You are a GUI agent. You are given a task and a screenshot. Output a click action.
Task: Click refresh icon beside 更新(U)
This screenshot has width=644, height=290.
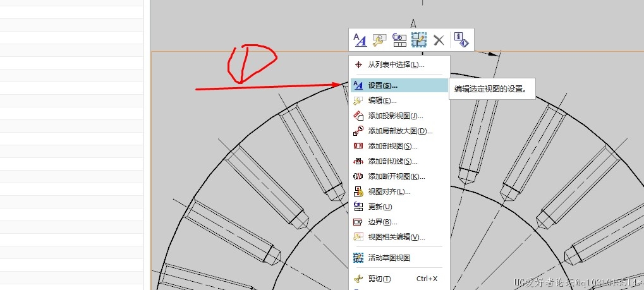(358, 207)
